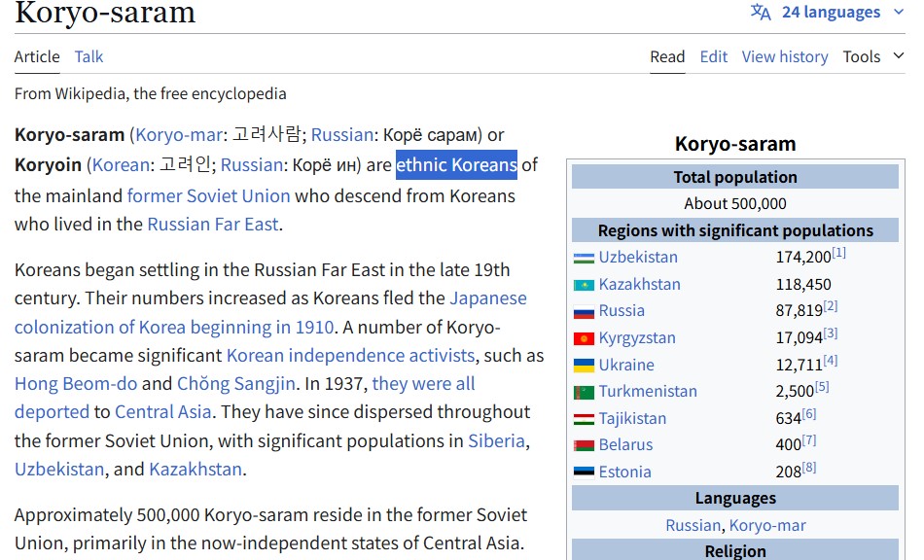The height and width of the screenshot is (560, 924).
Task: Click citation [7] next to 400
Action: pyautogui.click(x=809, y=440)
